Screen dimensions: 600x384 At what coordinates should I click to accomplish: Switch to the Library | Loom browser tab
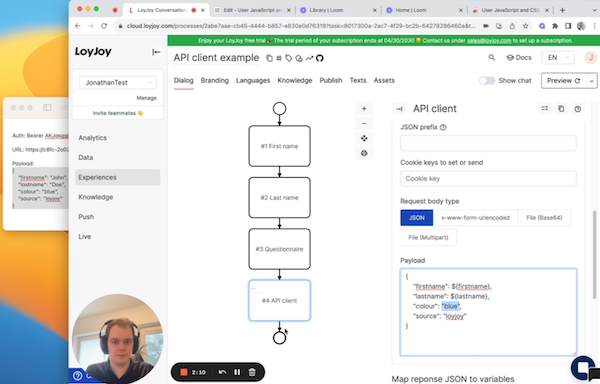tap(337, 10)
